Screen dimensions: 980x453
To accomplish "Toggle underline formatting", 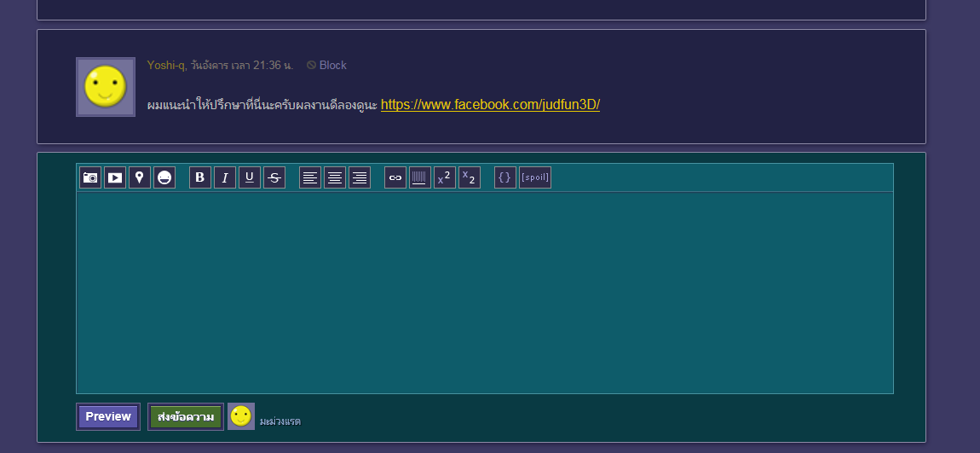I will coord(250,177).
